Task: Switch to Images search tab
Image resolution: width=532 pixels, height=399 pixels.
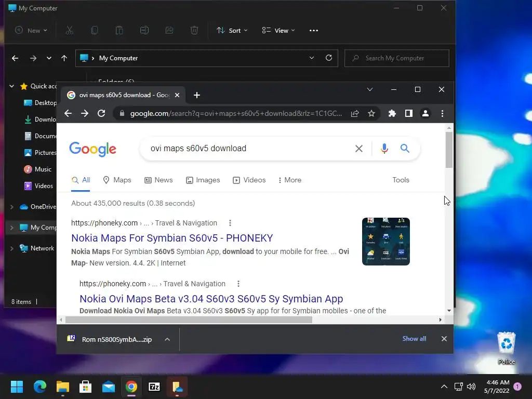Action: 203,180
